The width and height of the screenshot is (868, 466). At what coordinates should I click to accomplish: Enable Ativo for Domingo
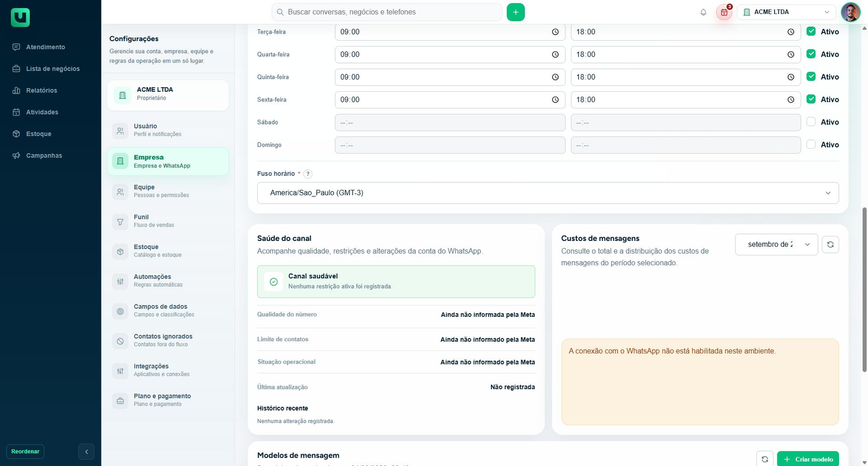pos(811,145)
